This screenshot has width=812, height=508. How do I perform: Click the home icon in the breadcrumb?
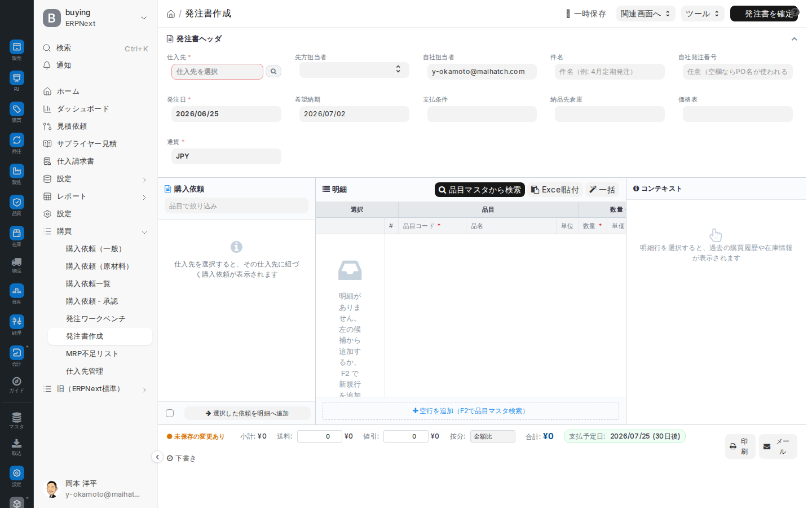pyautogui.click(x=171, y=14)
